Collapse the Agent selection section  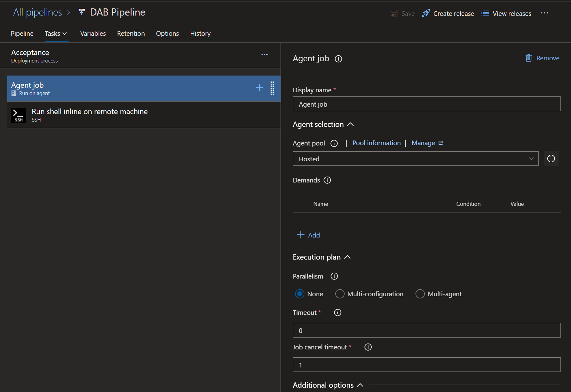350,124
